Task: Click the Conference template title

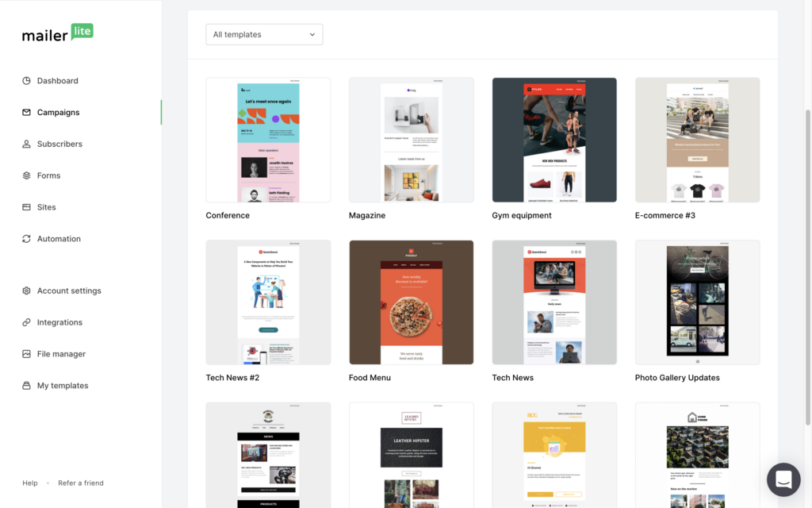Action: [228, 215]
